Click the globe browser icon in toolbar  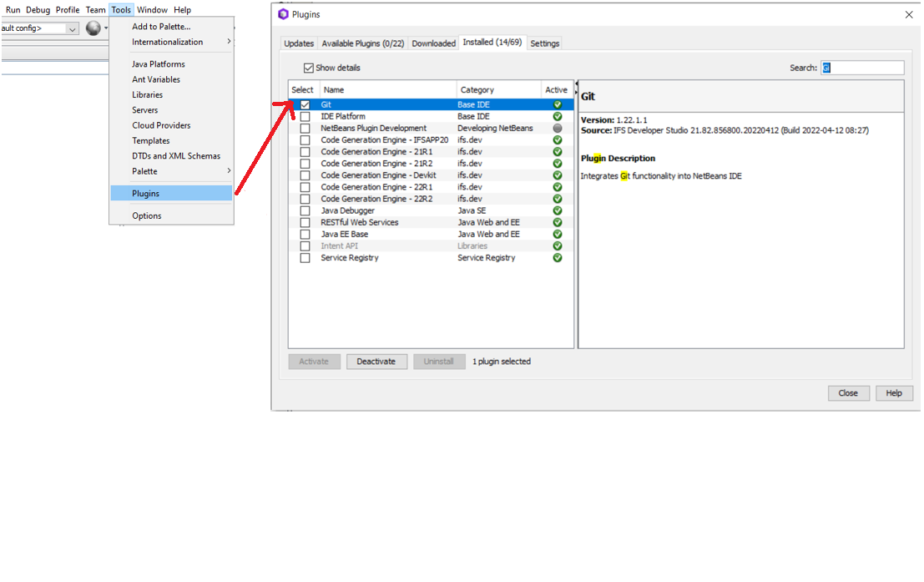click(x=93, y=28)
